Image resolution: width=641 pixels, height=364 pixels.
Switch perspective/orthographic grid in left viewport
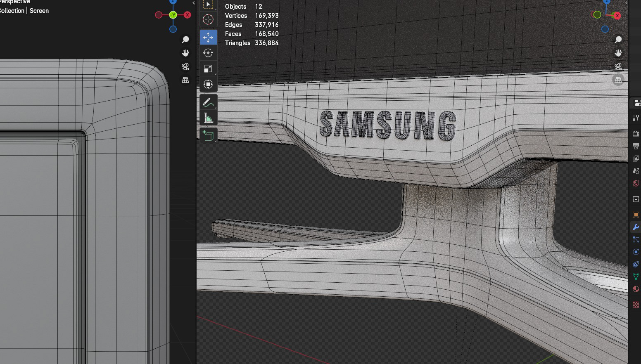click(185, 80)
